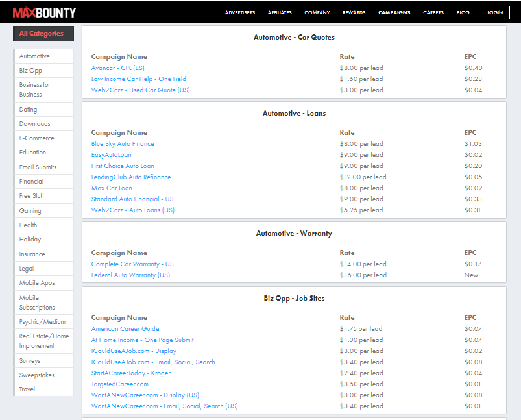Open the Sweepstakes category
The height and width of the screenshot is (420, 521).
pos(44,375)
